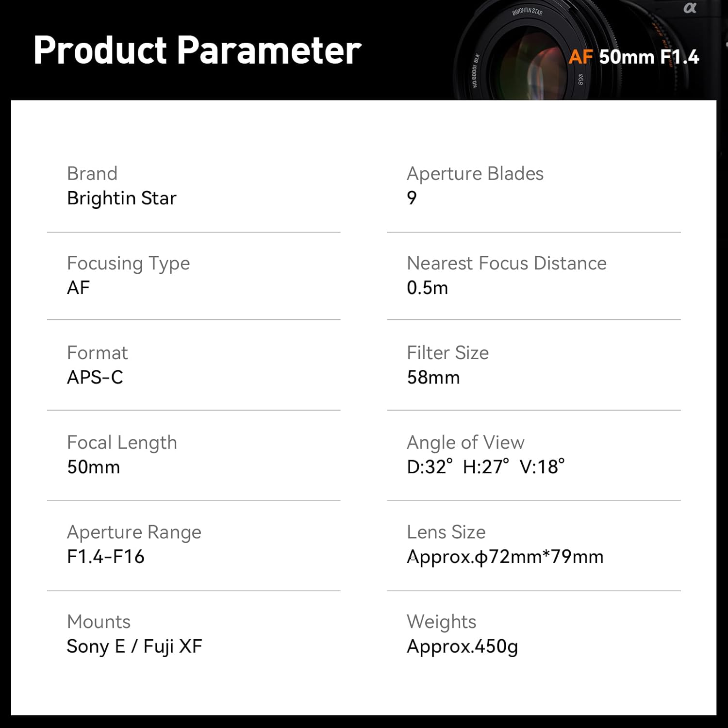
Task: Click the "Nearest Focus Distance" label
Action: pos(507,263)
